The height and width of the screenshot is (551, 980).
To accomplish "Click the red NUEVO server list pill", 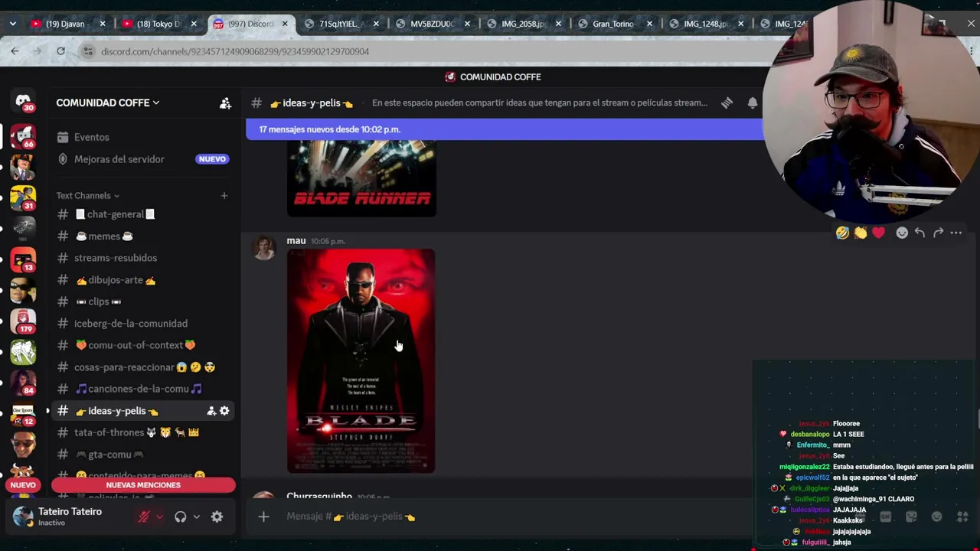I will tap(23, 485).
